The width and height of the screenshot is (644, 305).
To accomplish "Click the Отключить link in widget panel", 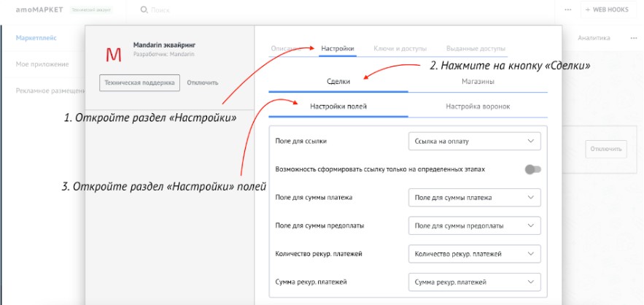I will point(203,82).
